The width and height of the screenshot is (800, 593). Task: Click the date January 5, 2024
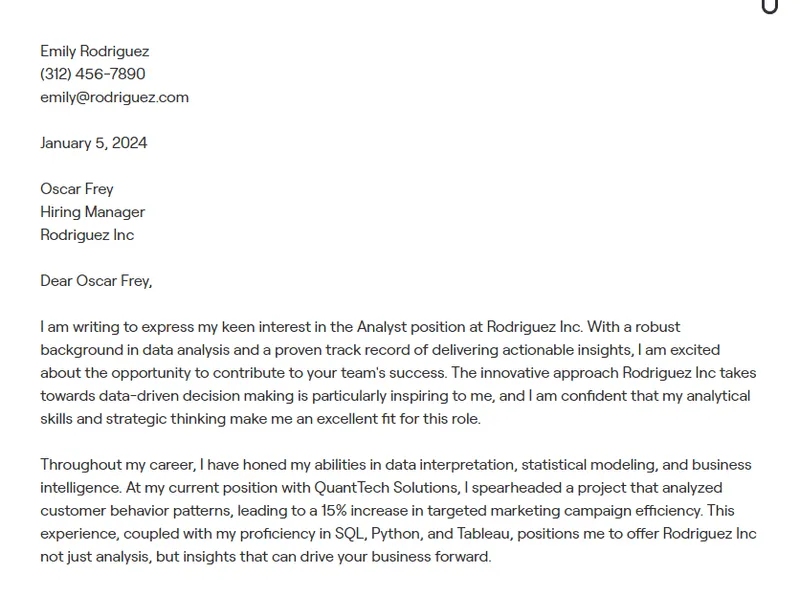93,143
